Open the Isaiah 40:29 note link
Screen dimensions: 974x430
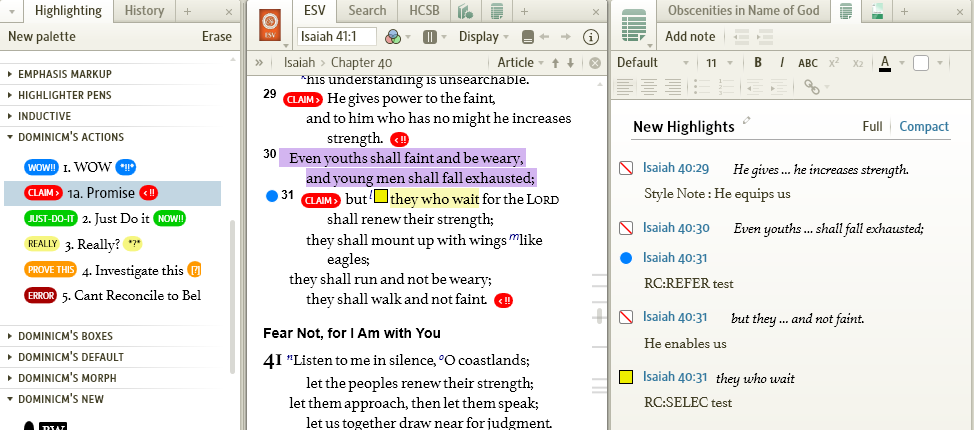(x=676, y=168)
